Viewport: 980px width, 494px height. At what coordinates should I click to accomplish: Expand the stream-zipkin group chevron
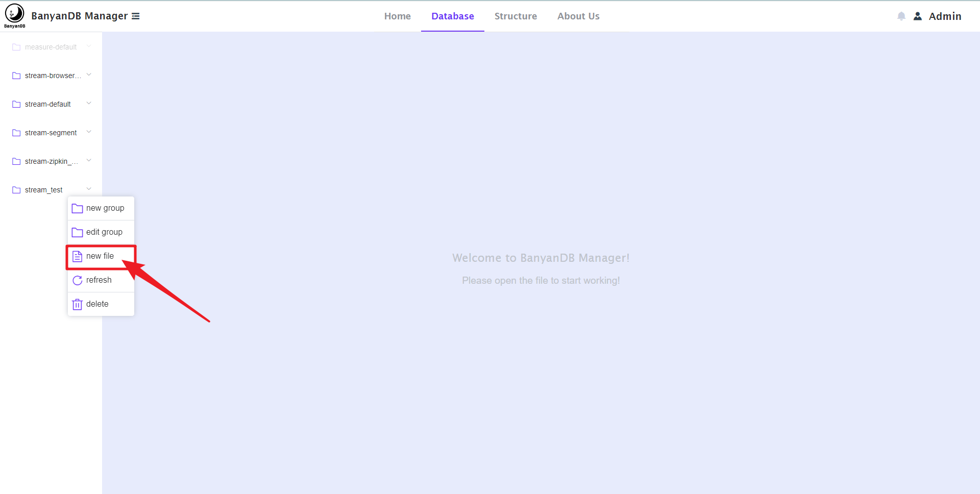(89, 161)
